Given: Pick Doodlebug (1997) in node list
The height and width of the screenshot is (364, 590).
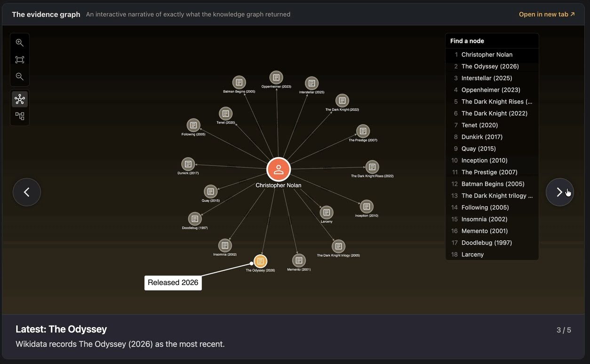Looking at the screenshot, I should pyautogui.click(x=492, y=243).
